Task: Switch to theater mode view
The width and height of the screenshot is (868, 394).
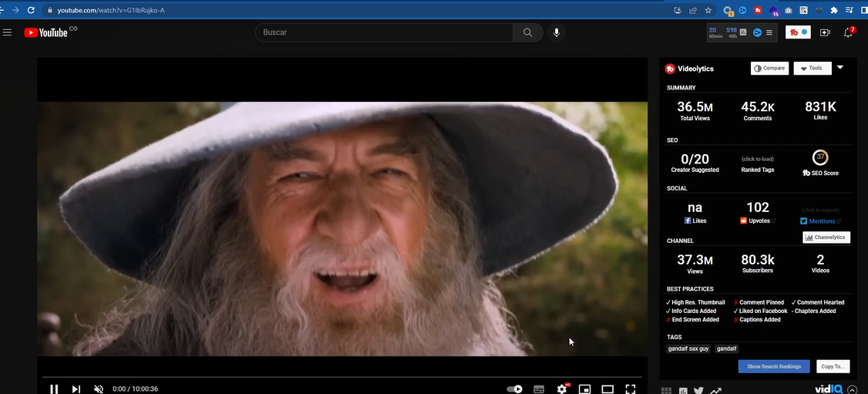Action: 607,389
